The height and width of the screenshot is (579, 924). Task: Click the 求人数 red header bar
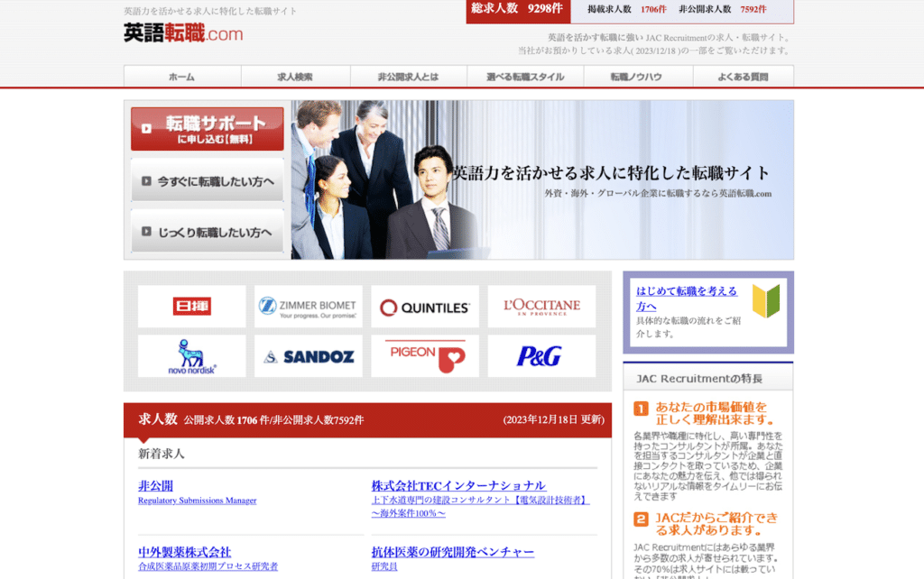[368, 420]
